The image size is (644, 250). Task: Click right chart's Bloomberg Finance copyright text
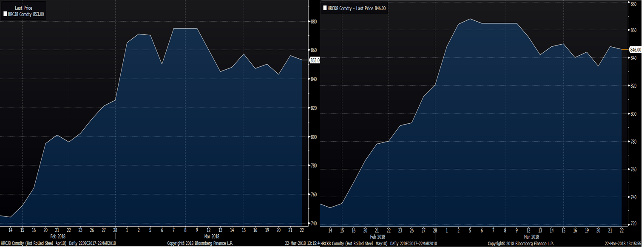click(520, 244)
